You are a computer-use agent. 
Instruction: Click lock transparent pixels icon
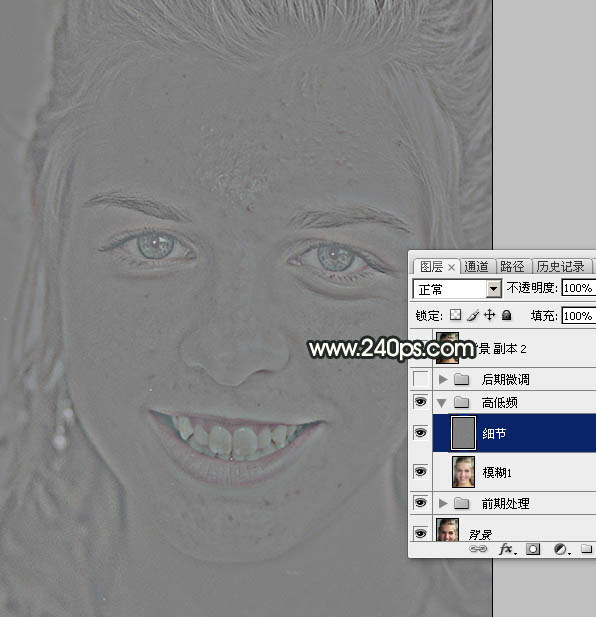tap(455, 315)
